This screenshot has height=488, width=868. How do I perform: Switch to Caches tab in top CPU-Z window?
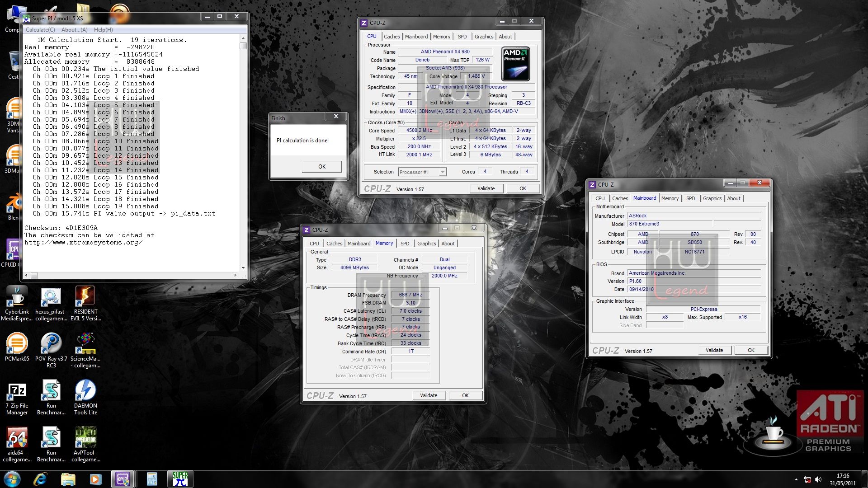[392, 37]
